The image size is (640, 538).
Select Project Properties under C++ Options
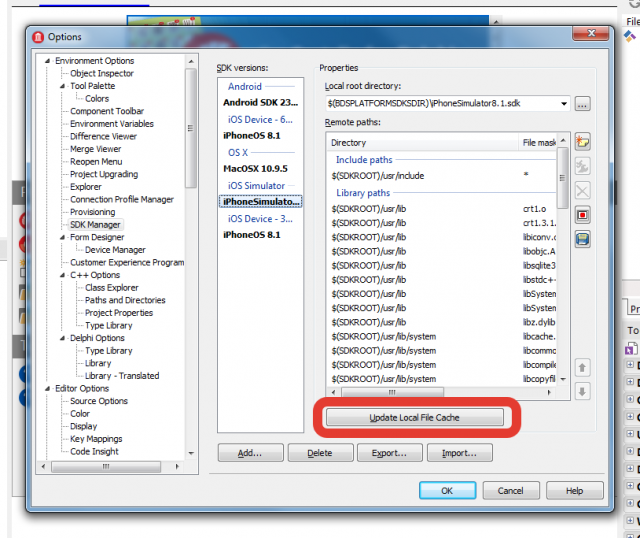tap(119, 313)
